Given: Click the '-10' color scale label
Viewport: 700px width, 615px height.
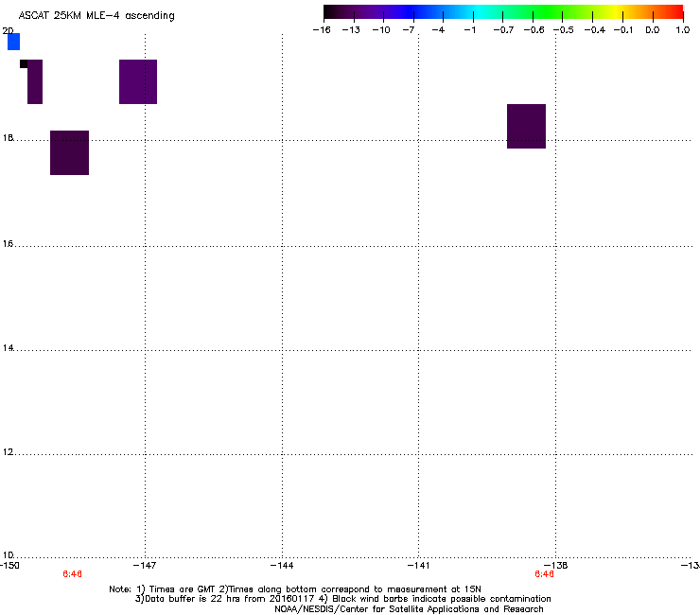Looking at the screenshot, I should (x=381, y=30).
